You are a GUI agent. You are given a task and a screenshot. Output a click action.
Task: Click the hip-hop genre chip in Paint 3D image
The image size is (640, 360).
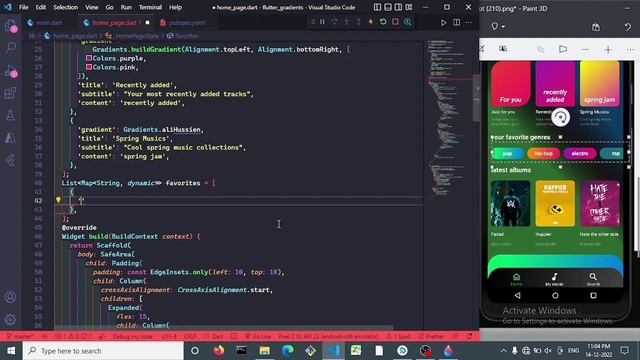543,153
